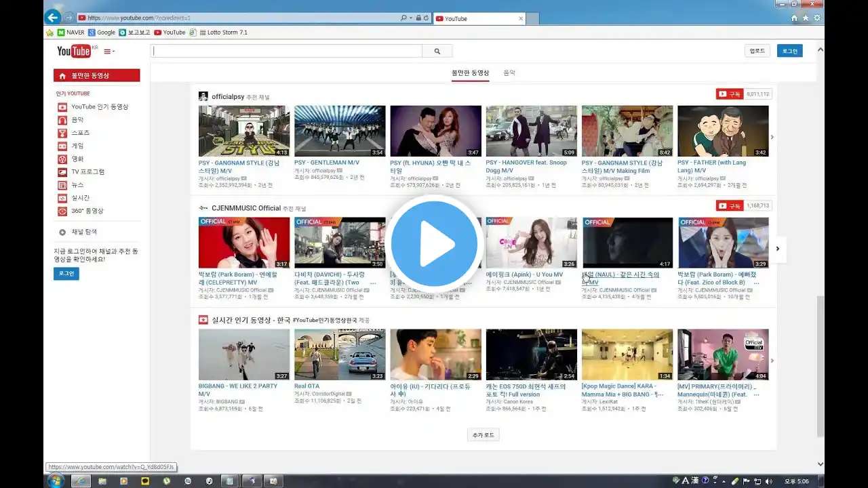Open the 에이핑크 (Apink) U You MV title
This screenshot has height=488, width=868.
pyautogui.click(x=524, y=274)
